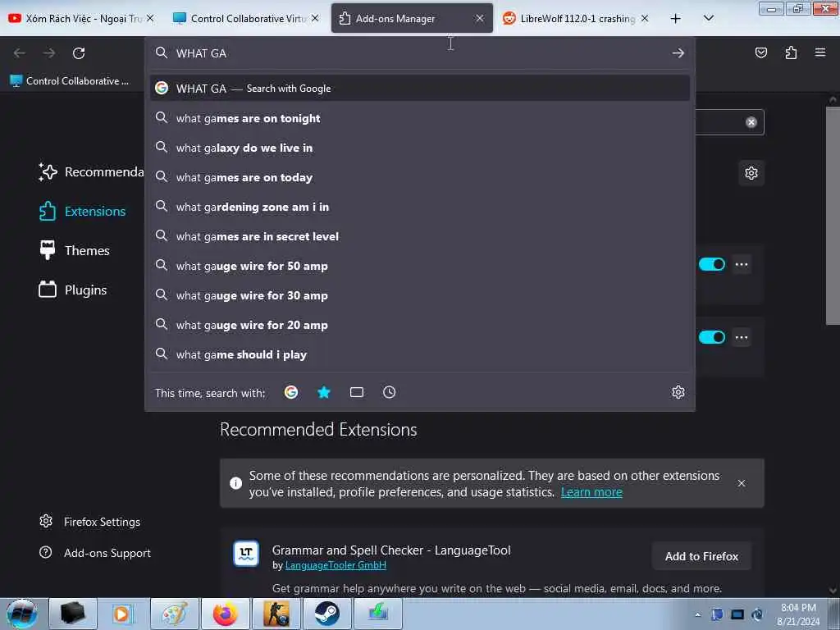Open LanguageTooler GmbH author link
The image size is (840, 630).
[x=336, y=565]
